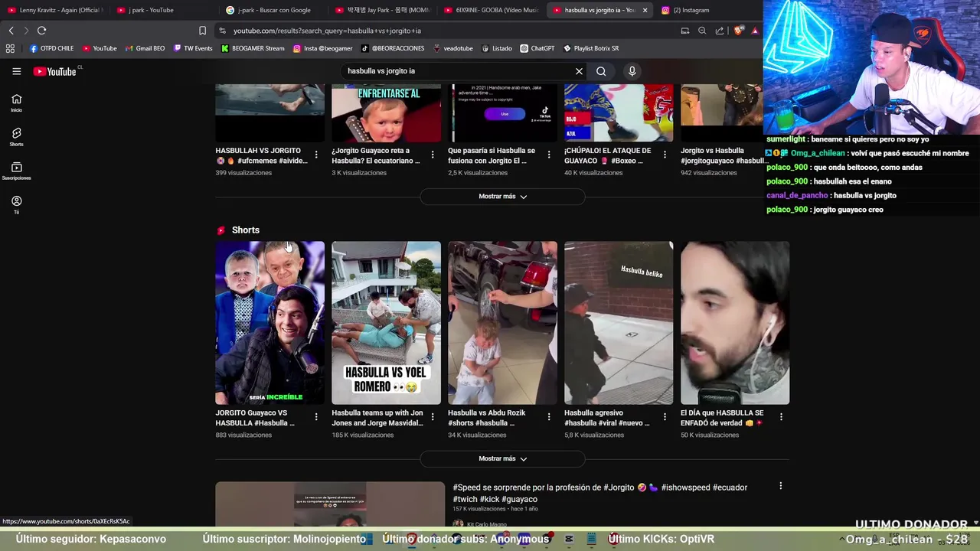The width and height of the screenshot is (980, 551).
Task: Play the El DÍA que HASBULLA SE ENFADÓ short thumbnail
Action: (x=735, y=323)
